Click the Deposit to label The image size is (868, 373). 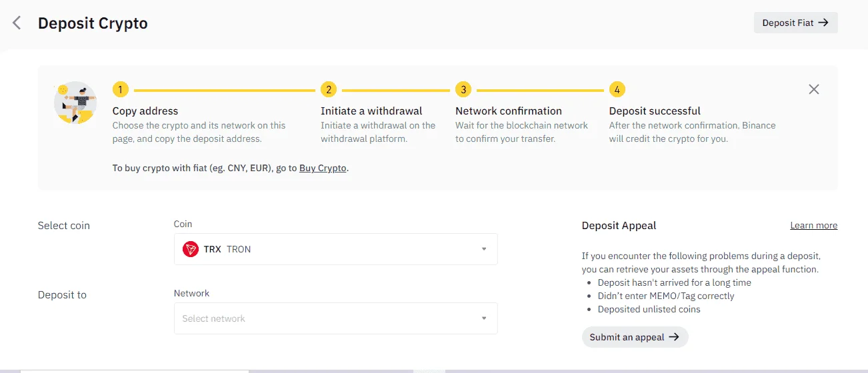pyautogui.click(x=62, y=294)
